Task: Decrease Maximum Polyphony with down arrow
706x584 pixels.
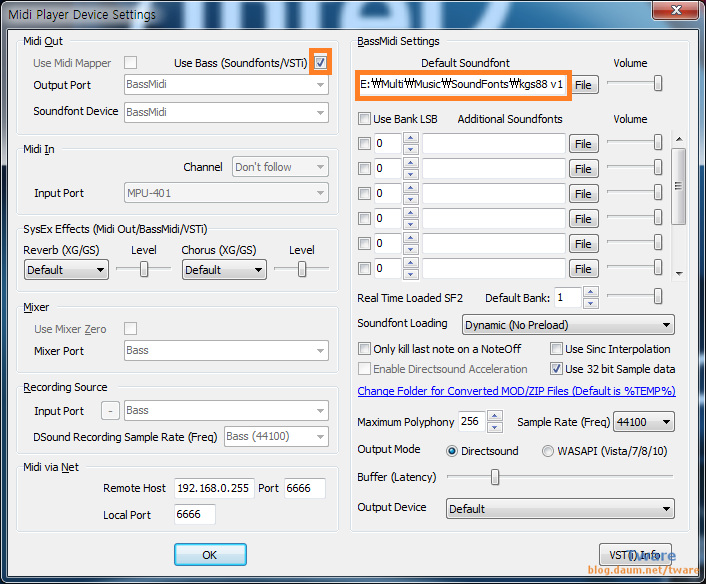Action: pyautogui.click(x=494, y=427)
